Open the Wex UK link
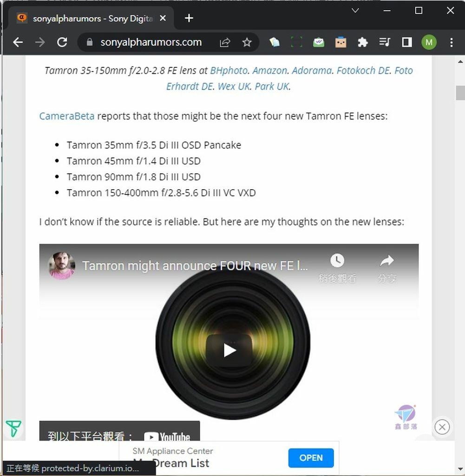 [x=234, y=86]
